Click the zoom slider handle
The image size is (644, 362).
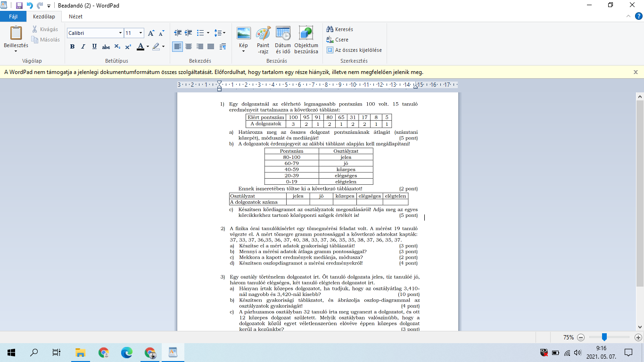(x=604, y=337)
